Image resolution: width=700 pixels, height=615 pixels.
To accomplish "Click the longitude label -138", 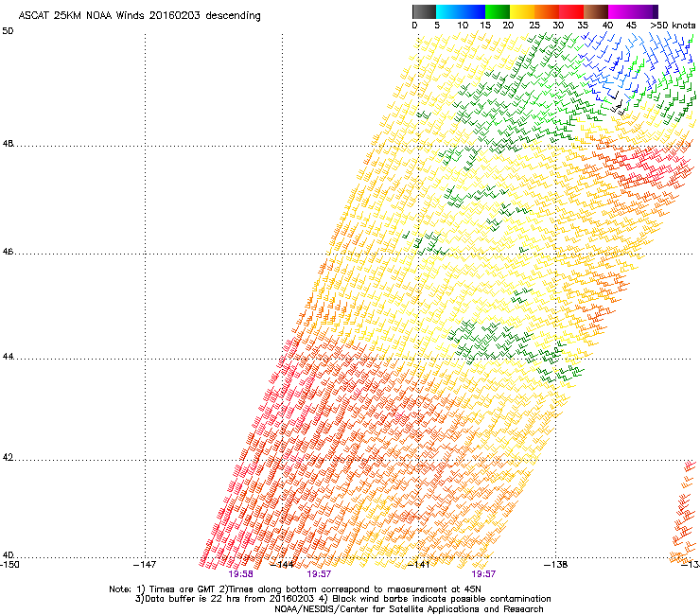I will click(556, 565).
